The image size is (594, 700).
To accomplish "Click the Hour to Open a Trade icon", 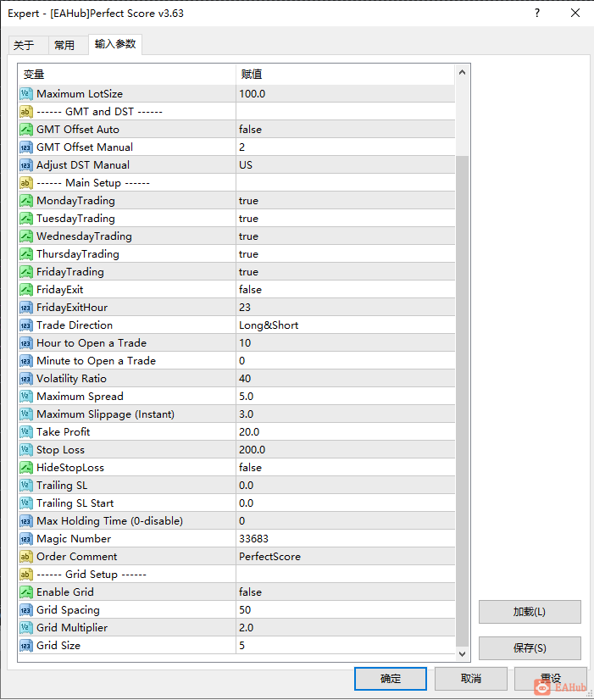I will (26, 343).
